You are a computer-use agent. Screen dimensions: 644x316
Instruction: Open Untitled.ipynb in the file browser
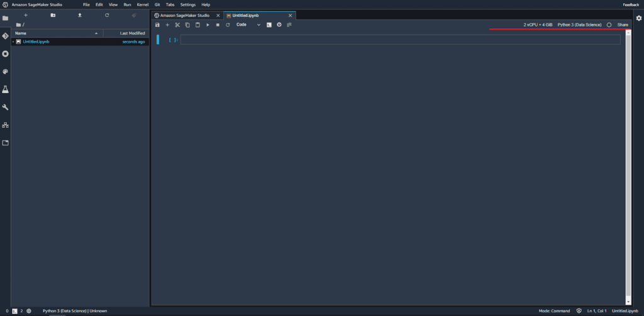(x=36, y=42)
